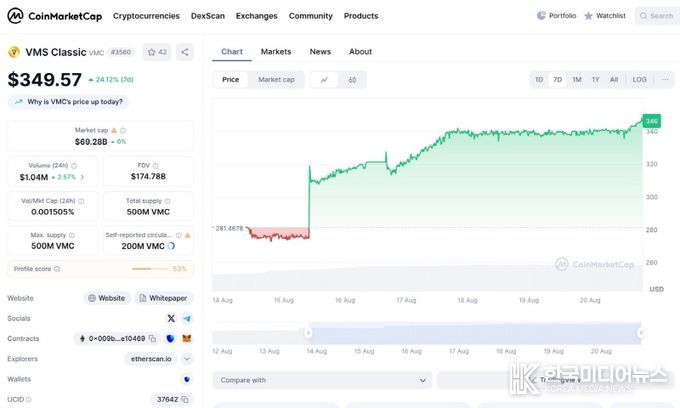Open Cryptocurrencies nav menu
The height and width of the screenshot is (408, 680).
(x=146, y=16)
